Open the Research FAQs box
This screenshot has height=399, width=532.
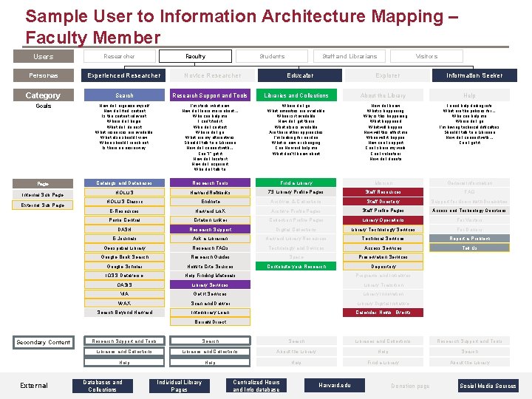[x=210, y=248]
